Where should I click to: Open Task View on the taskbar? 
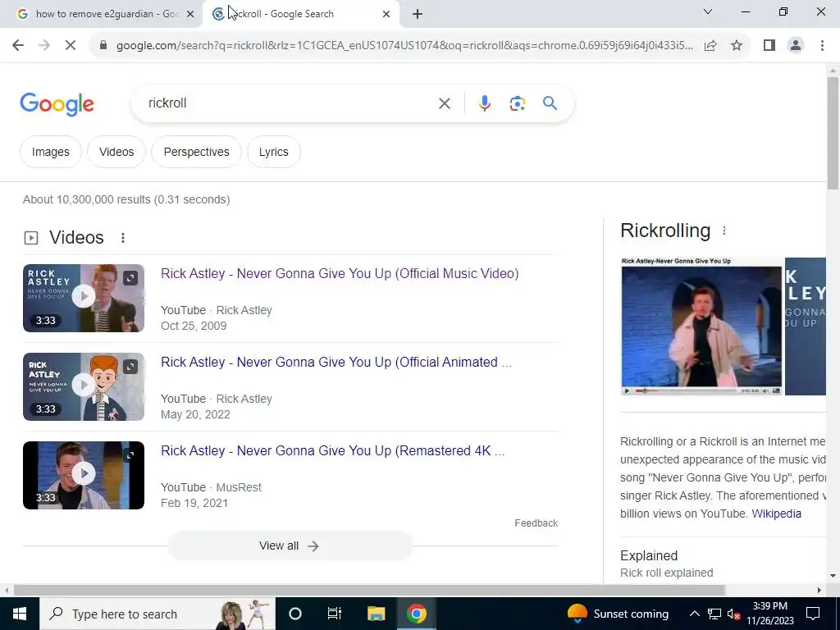(335, 614)
